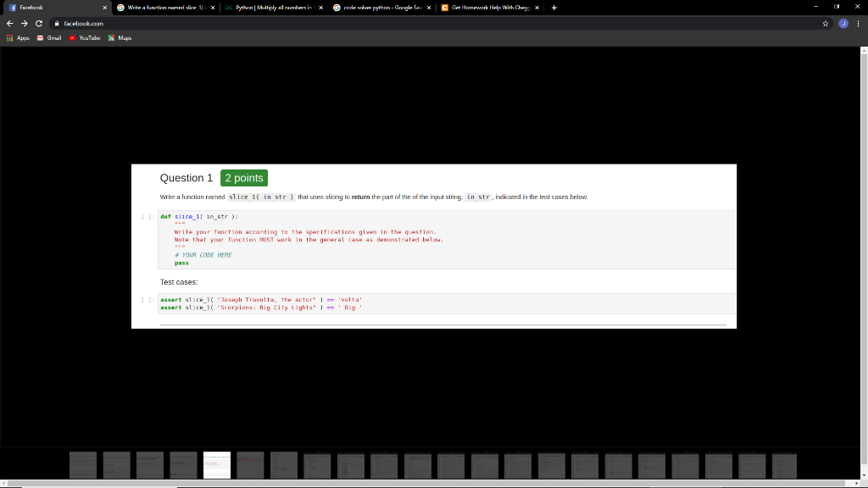Screen dimensions: 868x488
Task: Click the scroll-down arrow of vertical scrollbar
Action: coord(864,475)
